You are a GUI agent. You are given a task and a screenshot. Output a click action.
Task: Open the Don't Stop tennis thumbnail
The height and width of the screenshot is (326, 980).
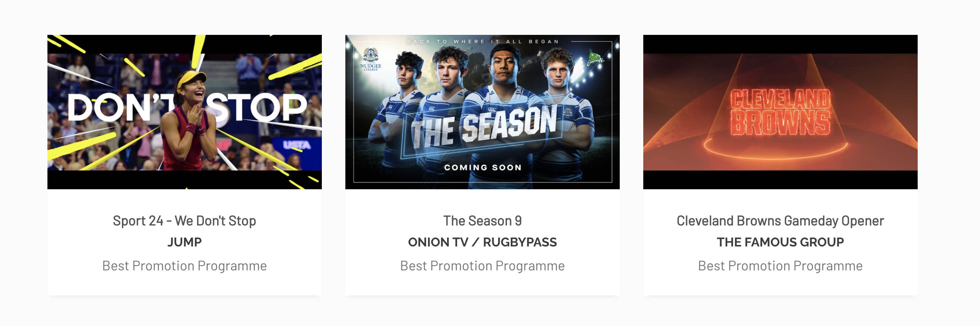coord(184,112)
